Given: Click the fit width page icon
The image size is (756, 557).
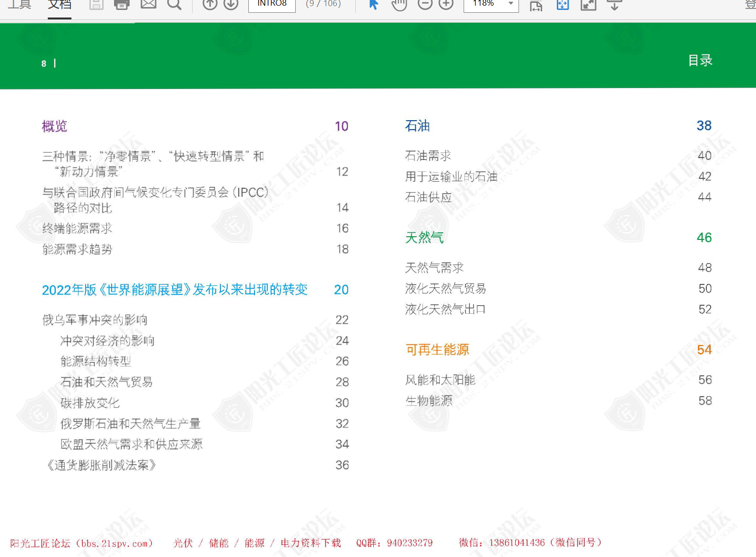Looking at the screenshot, I should coord(536,5).
